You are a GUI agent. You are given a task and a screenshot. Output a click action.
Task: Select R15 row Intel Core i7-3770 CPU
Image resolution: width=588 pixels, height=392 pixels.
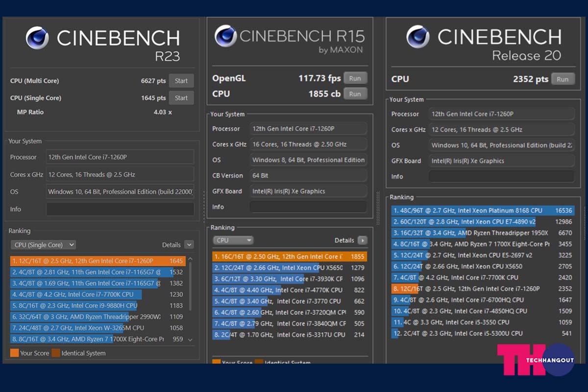290,301
